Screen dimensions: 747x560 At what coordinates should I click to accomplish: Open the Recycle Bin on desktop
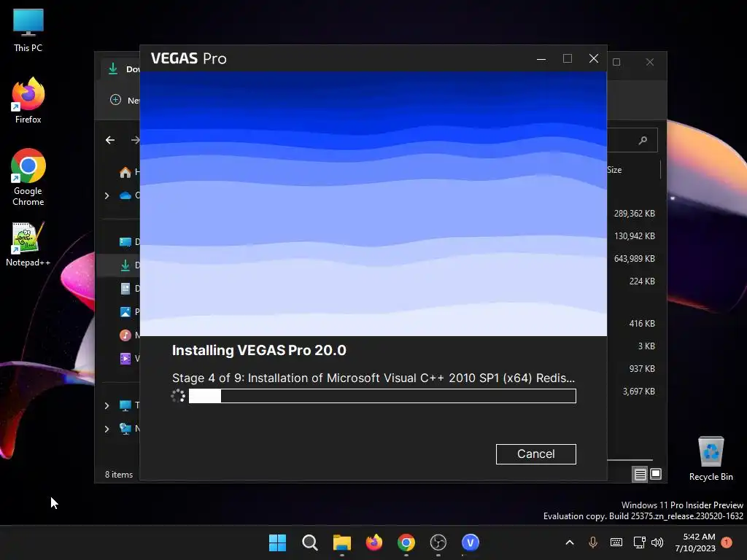click(x=711, y=459)
